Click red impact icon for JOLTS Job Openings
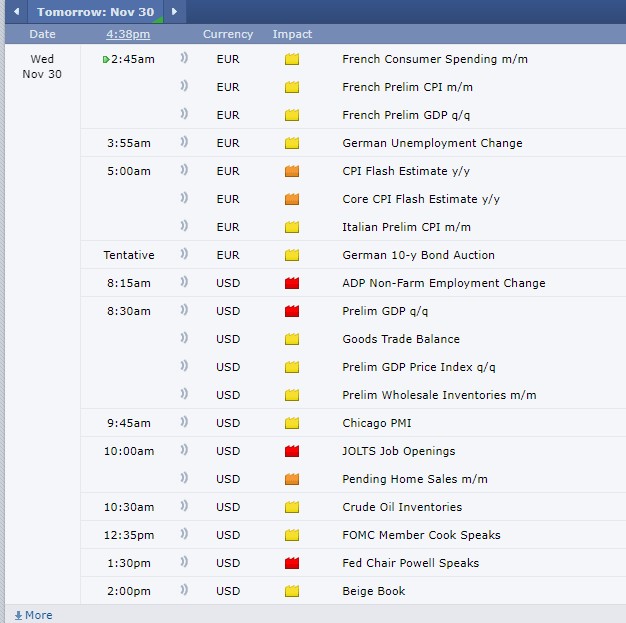626x623 pixels. tap(292, 451)
